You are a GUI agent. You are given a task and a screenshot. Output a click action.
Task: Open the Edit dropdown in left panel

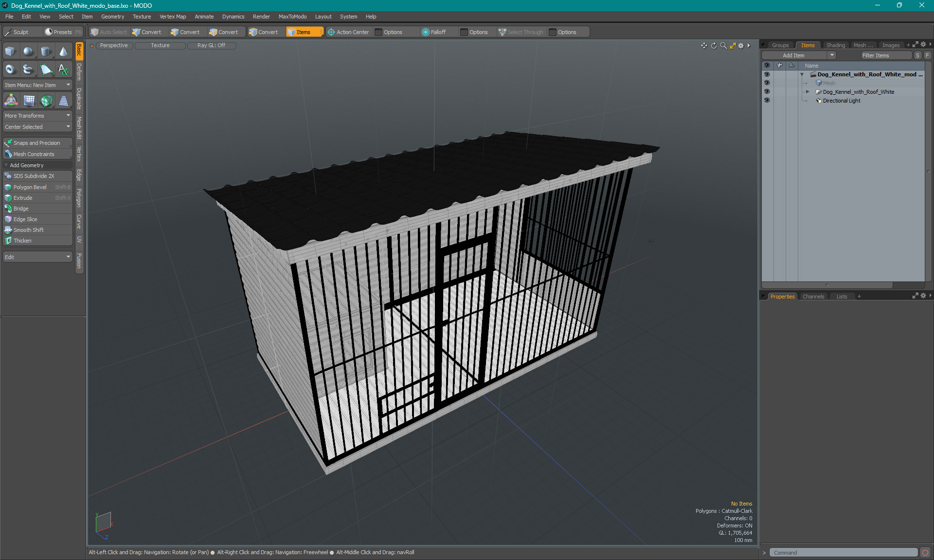(x=37, y=257)
